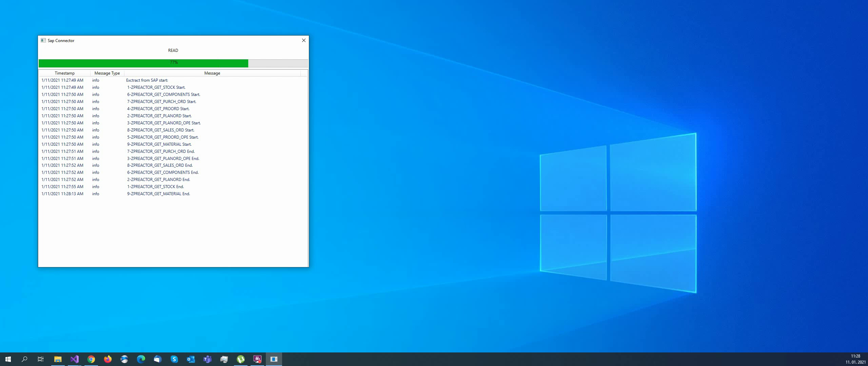This screenshot has width=868, height=366.
Task: Click the Sap Connector taskbar icon
Action: 274,359
